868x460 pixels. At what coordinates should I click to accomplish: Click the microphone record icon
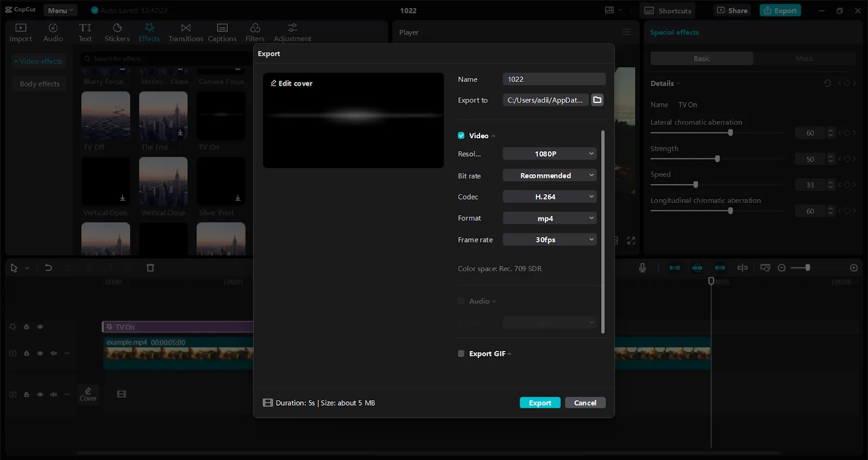(x=642, y=267)
